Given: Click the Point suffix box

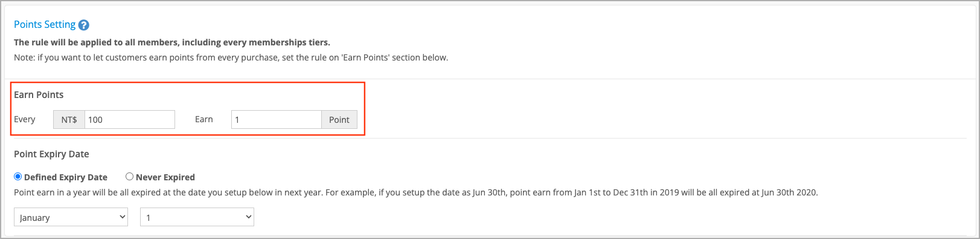Looking at the screenshot, I should tap(339, 120).
